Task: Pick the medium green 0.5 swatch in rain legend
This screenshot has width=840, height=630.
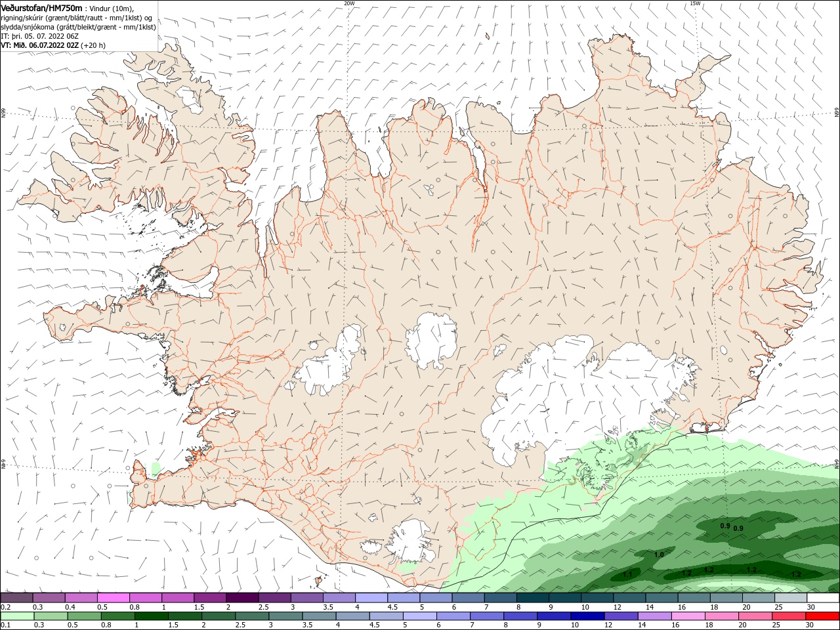Action: pyautogui.click(x=84, y=616)
